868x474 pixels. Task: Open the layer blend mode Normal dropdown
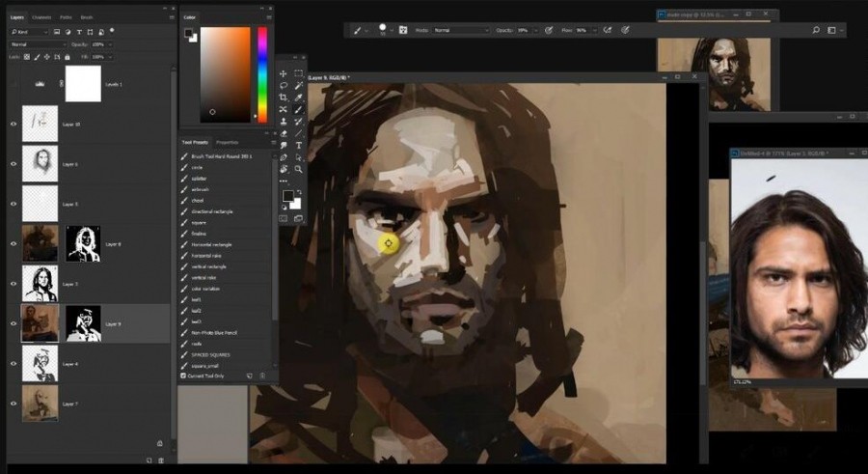[38, 44]
